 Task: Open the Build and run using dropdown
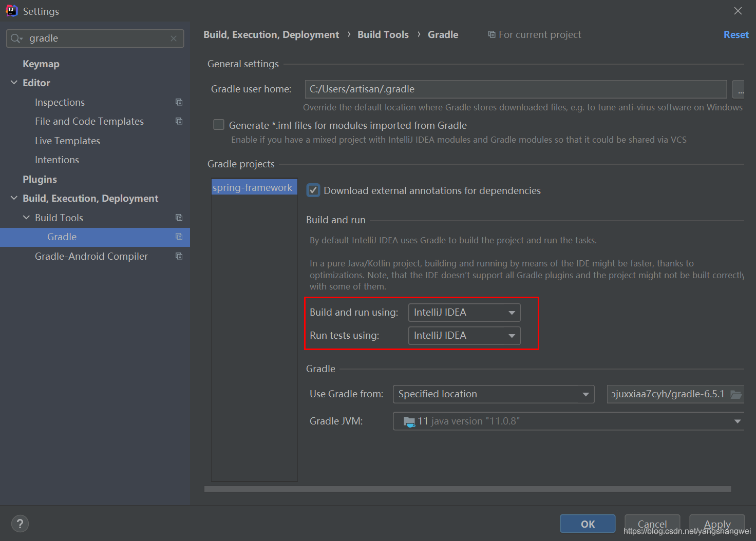coord(464,313)
